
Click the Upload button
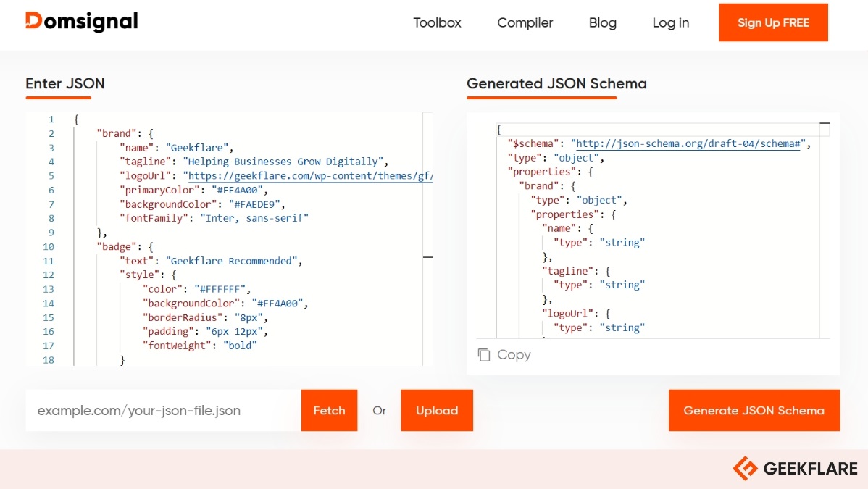click(x=437, y=410)
